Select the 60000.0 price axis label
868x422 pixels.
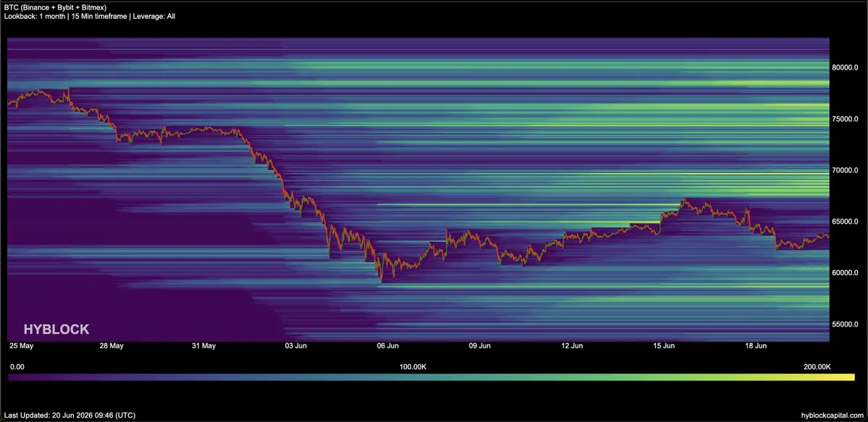pyautogui.click(x=845, y=273)
